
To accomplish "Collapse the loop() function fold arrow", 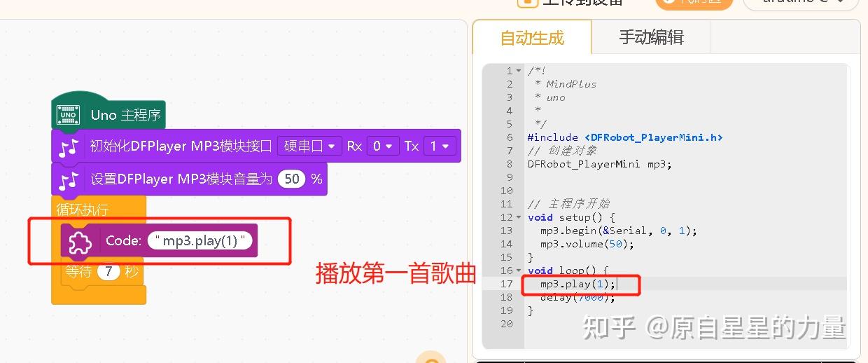I will (x=519, y=270).
